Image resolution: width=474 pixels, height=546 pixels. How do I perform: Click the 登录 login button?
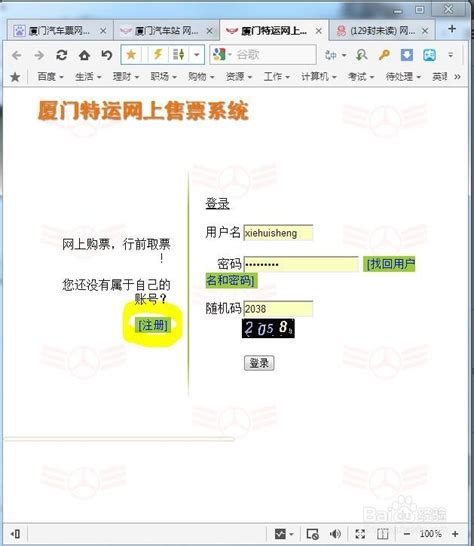[x=259, y=363]
